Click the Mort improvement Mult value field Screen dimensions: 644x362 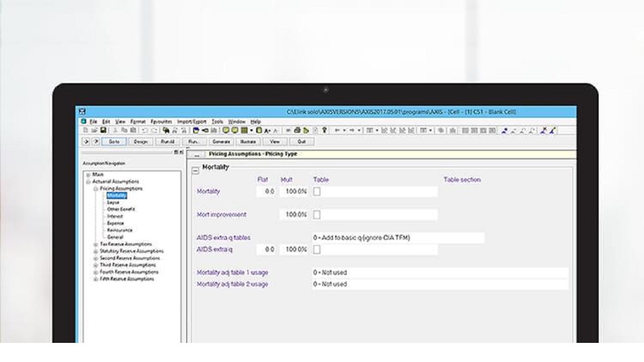point(294,215)
